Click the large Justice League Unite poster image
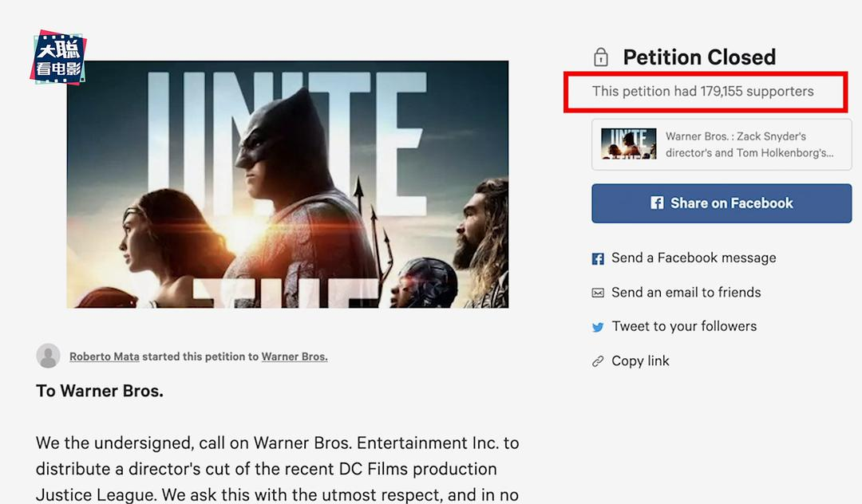 pyautogui.click(x=287, y=184)
